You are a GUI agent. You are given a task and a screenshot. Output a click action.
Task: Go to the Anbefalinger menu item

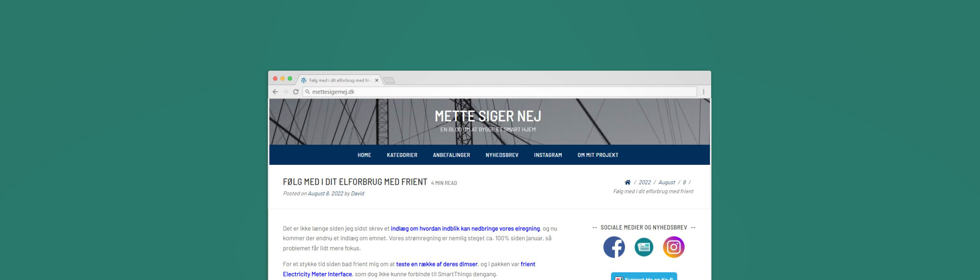tap(451, 155)
